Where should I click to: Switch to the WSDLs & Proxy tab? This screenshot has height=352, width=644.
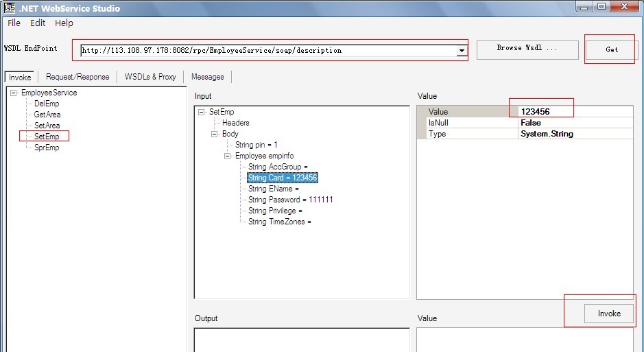point(150,77)
